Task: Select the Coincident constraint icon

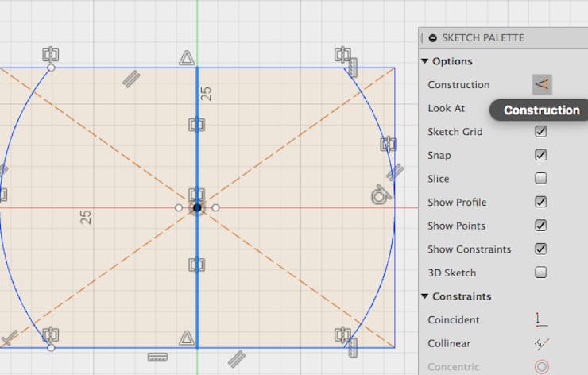Action: point(541,319)
